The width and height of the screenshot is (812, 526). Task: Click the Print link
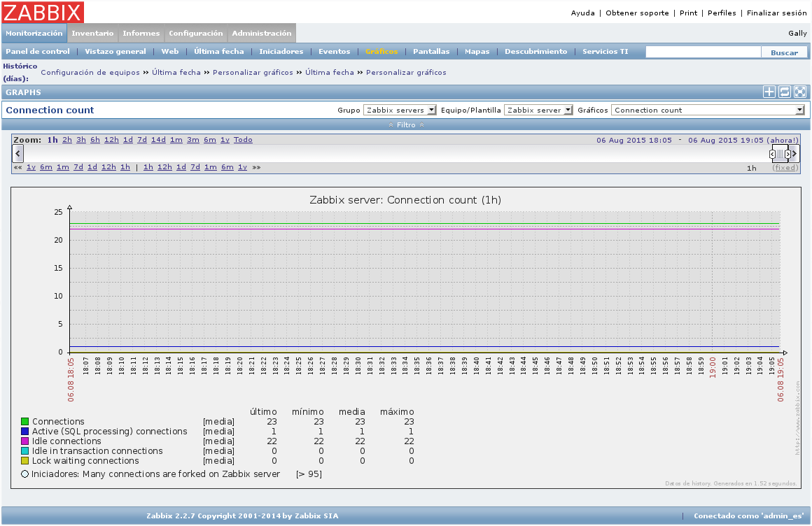coord(688,13)
